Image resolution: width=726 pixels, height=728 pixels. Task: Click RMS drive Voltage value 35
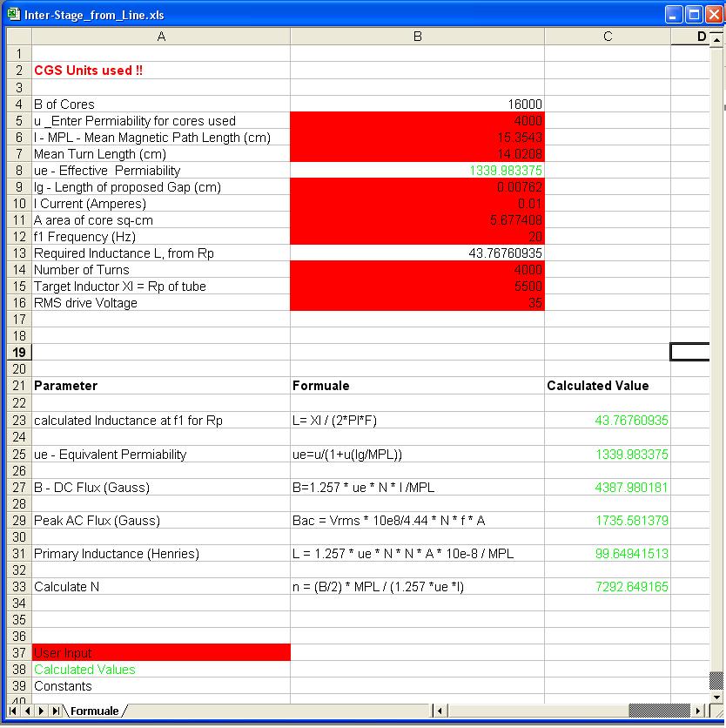point(417,303)
